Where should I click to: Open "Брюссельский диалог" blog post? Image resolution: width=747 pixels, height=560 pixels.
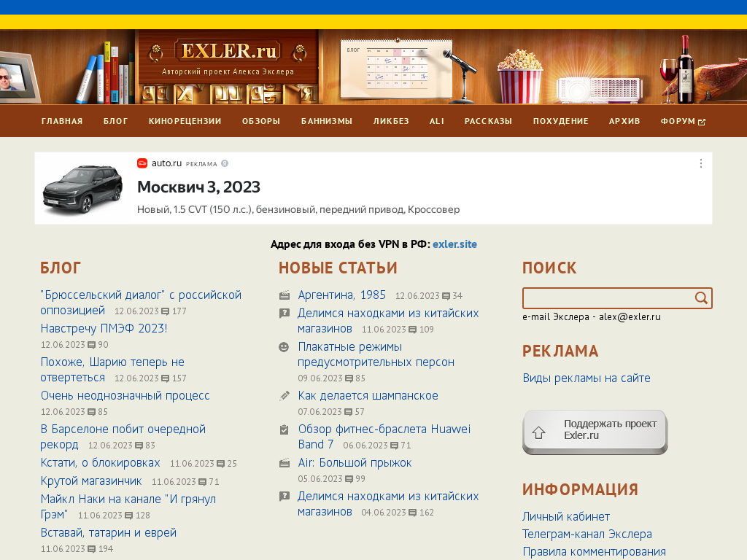(141, 303)
